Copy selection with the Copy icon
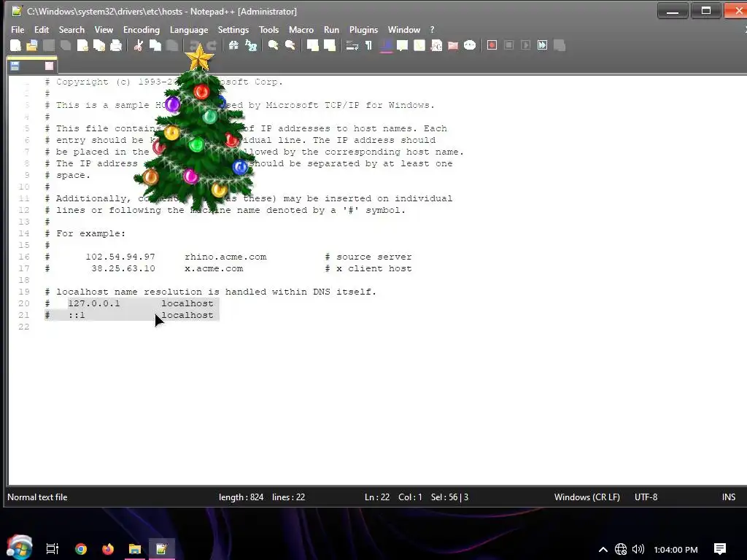 click(x=155, y=45)
